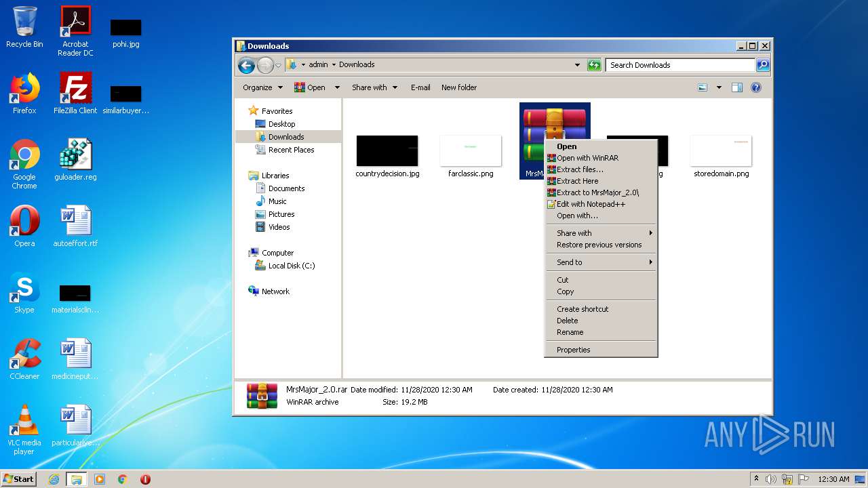Open Skype desktop shortcut
Viewport: 868px width, 488px height.
[24, 293]
